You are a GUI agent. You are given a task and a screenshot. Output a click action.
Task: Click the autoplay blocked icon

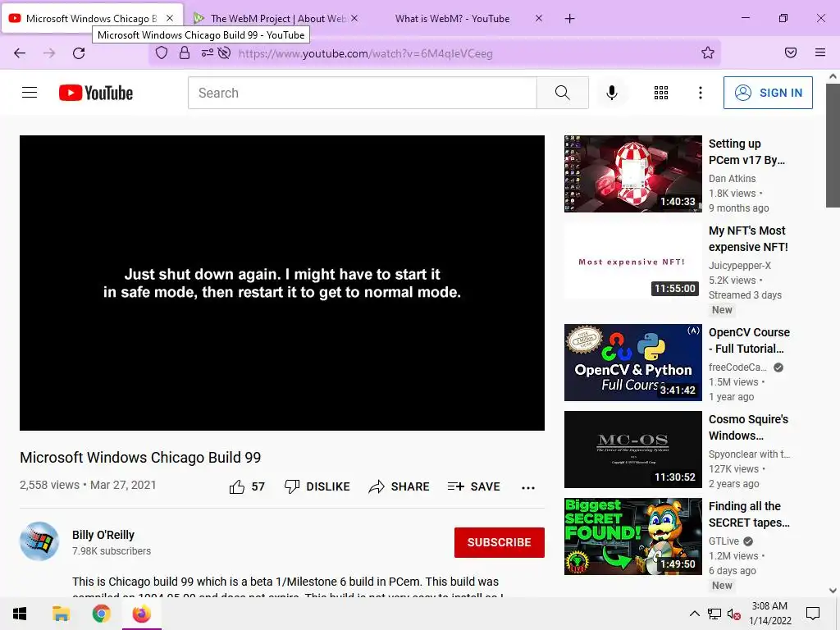pyautogui.click(x=224, y=52)
